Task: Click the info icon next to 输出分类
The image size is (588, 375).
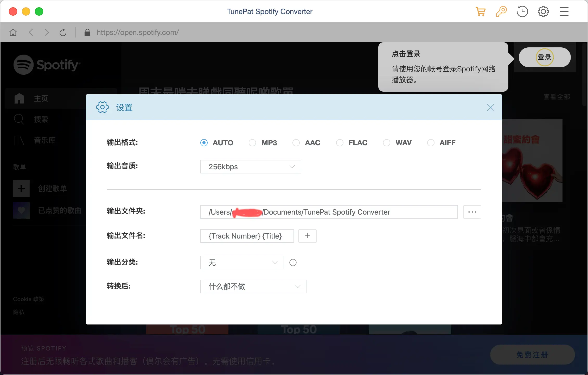Action: click(x=293, y=262)
